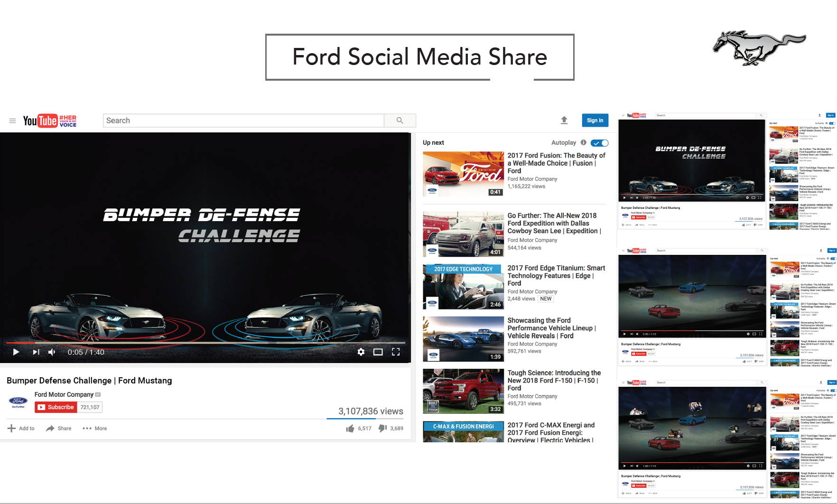Open the hamburger guide menu
This screenshot has width=837, height=504.
[x=12, y=121]
